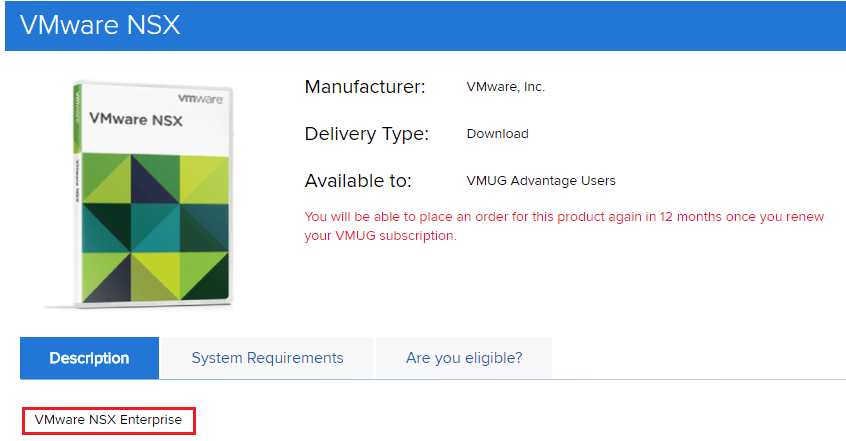Click the VMware NSX product box image
The image size is (846, 441).
pyautogui.click(x=150, y=190)
